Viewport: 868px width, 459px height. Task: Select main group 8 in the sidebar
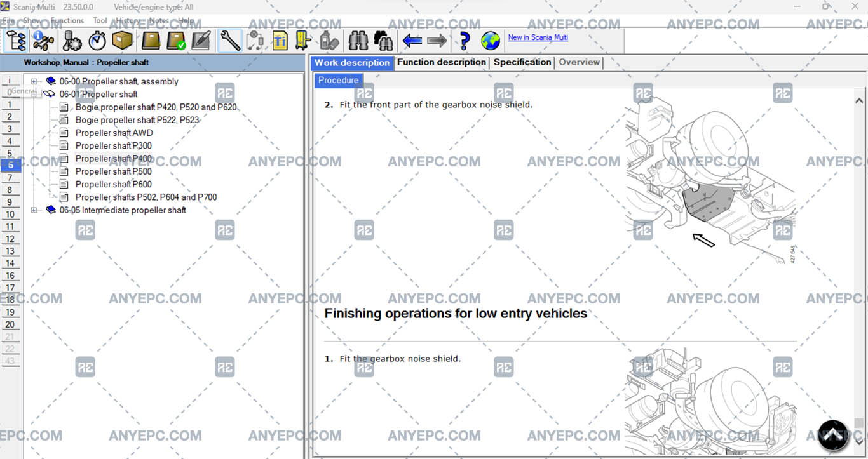[x=10, y=190]
